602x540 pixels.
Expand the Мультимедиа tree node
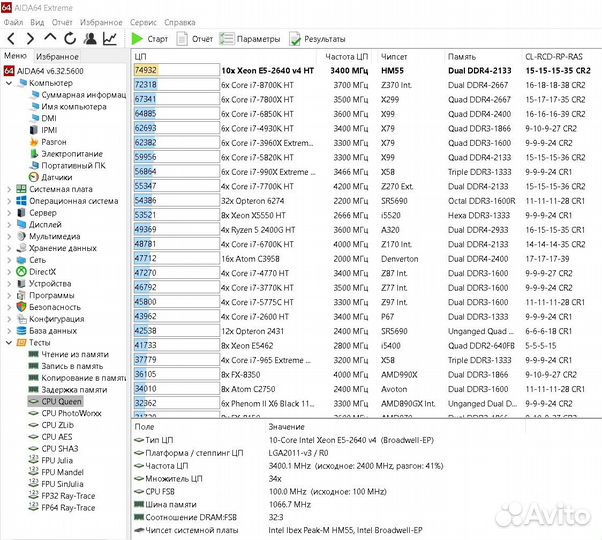click(x=9, y=236)
